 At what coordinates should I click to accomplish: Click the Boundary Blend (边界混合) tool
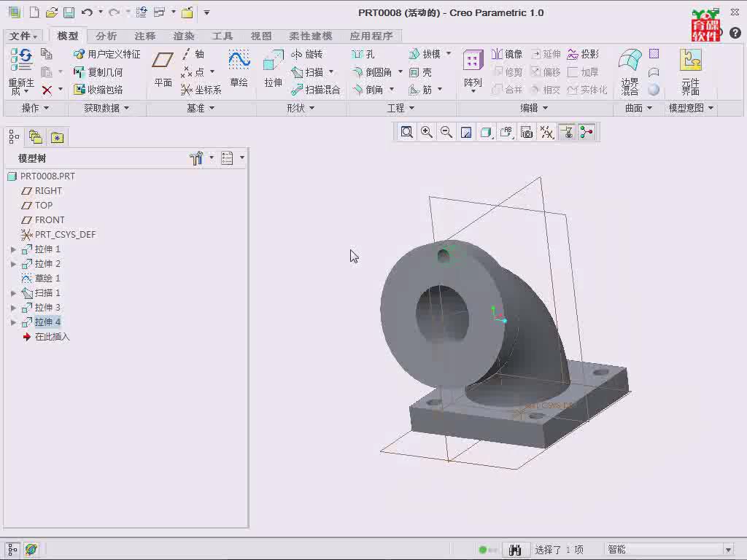630,71
